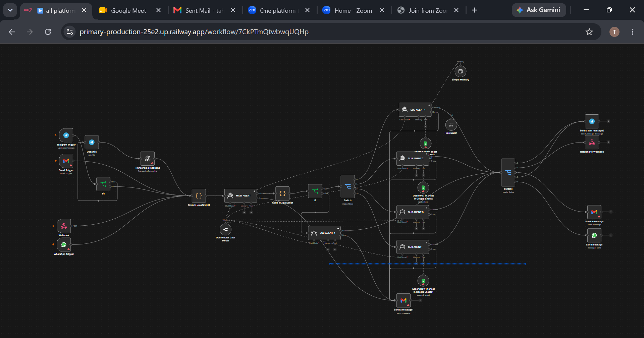Image resolution: width=644 pixels, height=338 pixels.
Task: Open the Code in JavaScript node
Action: coord(282,193)
